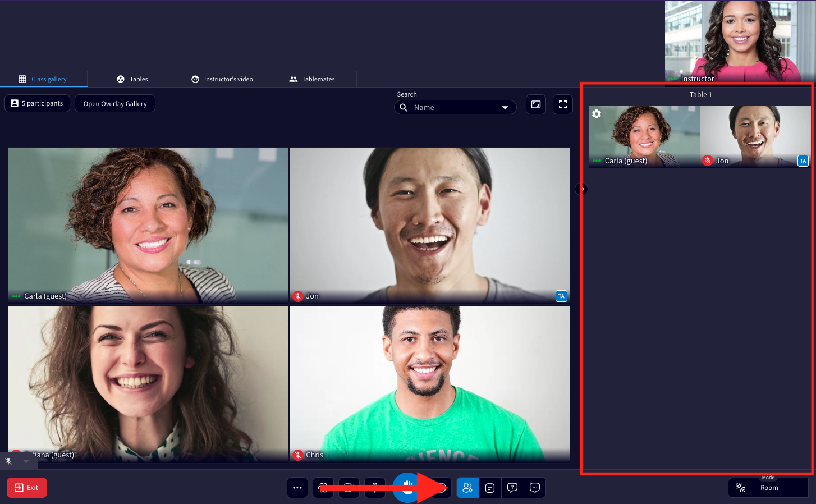This screenshot has width=816, height=504.
Task: Expand the Name search dropdown arrow
Action: pyautogui.click(x=505, y=108)
